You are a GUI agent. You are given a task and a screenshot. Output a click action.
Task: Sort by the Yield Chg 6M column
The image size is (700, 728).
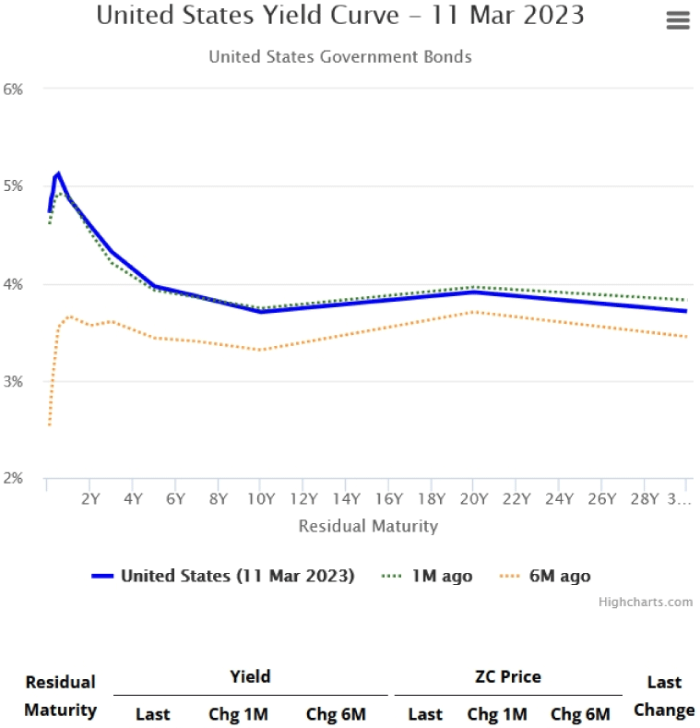point(336,714)
